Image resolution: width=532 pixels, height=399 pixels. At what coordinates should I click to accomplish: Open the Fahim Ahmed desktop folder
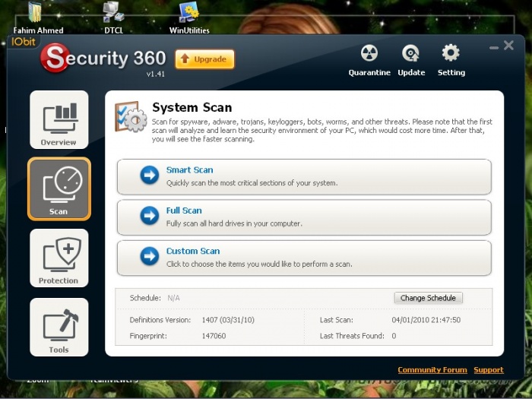tap(38, 17)
